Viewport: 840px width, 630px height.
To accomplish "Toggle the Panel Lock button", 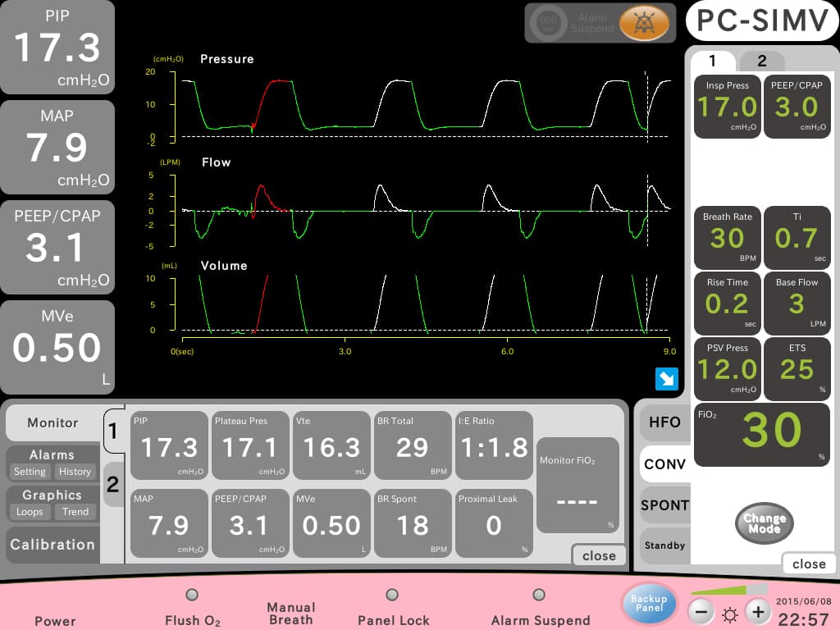I will tap(392, 595).
